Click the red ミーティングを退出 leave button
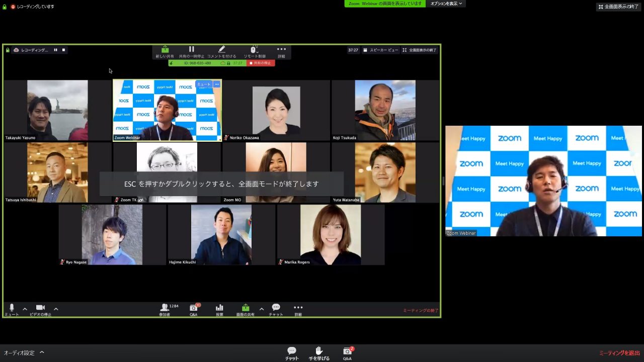This screenshot has width=644, height=362. click(619, 353)
